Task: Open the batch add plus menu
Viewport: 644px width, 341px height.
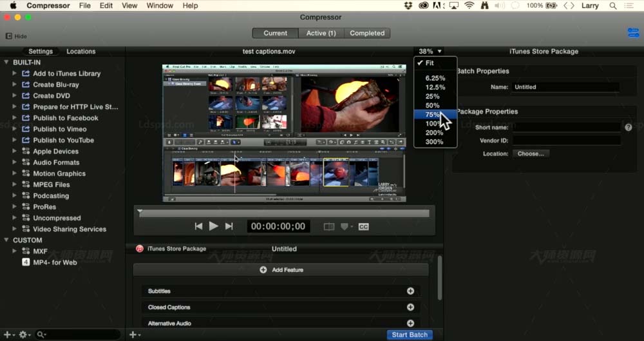Action: point(135,335)
